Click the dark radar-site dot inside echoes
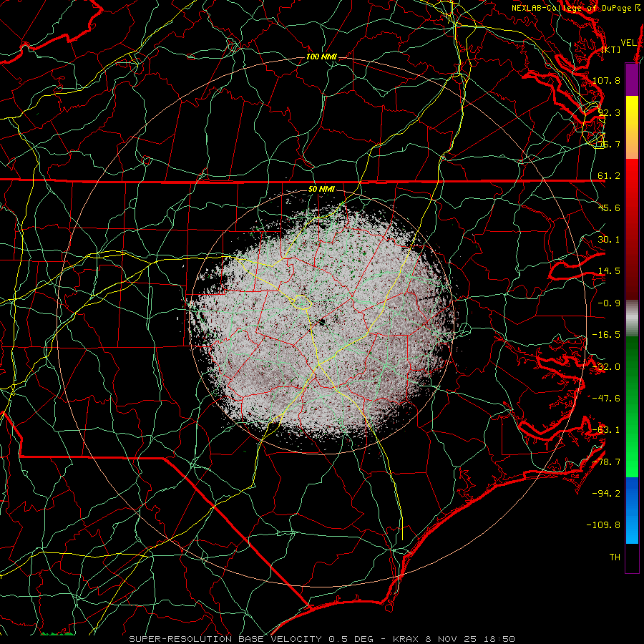644x644 pixels. coord(323,321)
